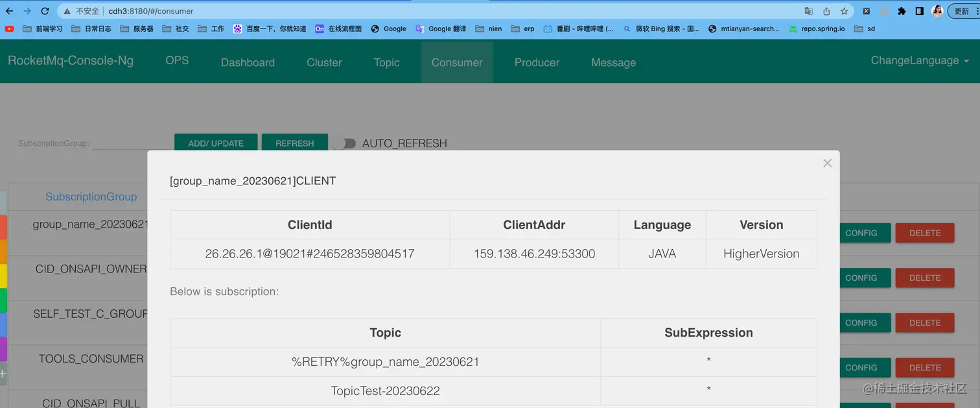
Task: Go to the OPS tab
Action: 177,60
